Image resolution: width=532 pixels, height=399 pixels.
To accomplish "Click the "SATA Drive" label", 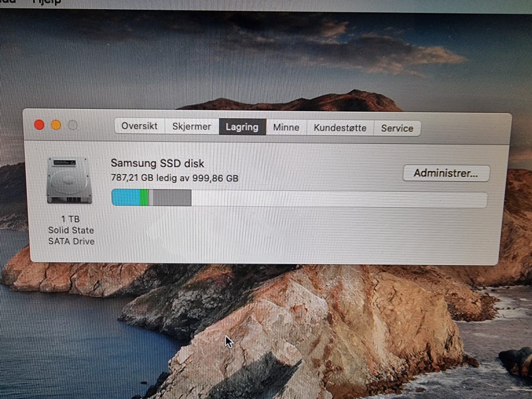I will pos(71,241).
